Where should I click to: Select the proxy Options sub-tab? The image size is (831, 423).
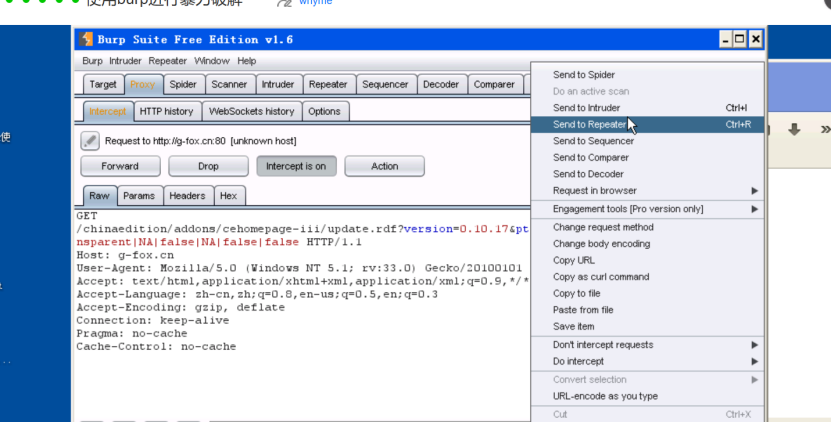pos(324,111)
